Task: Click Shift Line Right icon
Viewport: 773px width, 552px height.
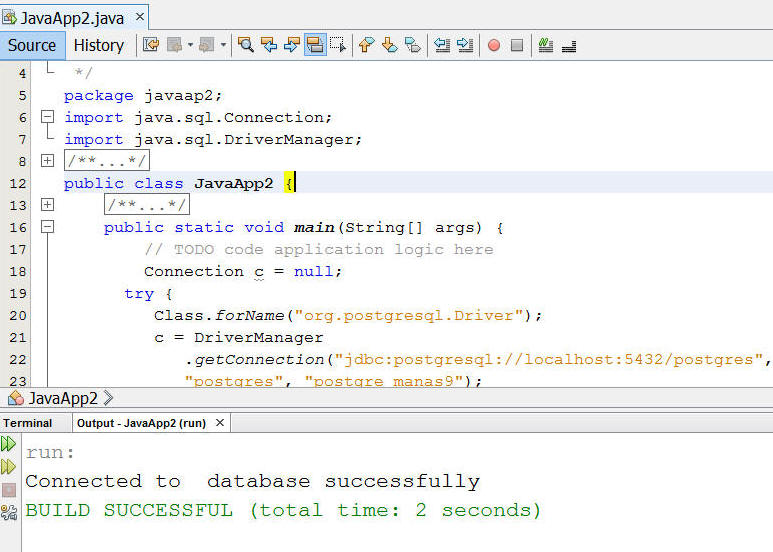Action: tap(465, 45)
